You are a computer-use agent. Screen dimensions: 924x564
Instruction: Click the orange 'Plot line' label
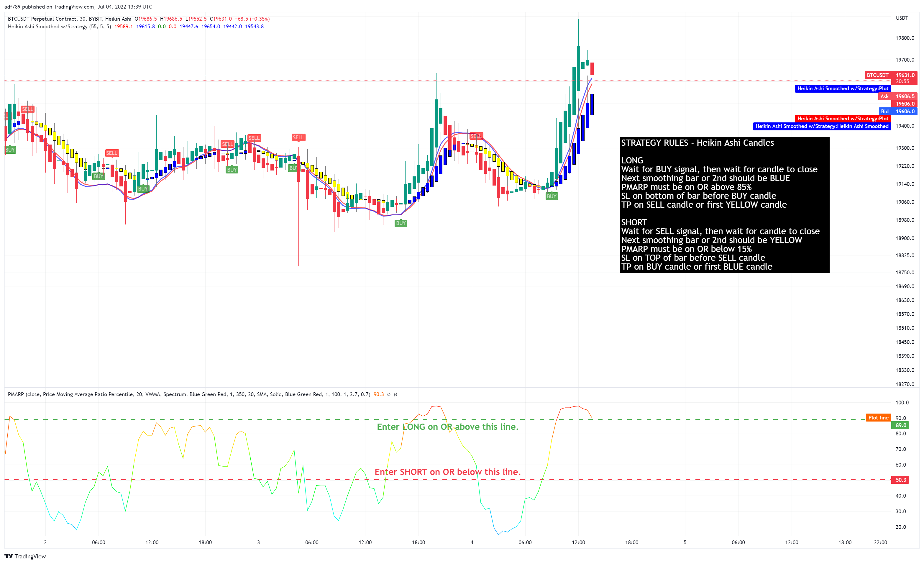pyautogui.click(x=878, y=418)
